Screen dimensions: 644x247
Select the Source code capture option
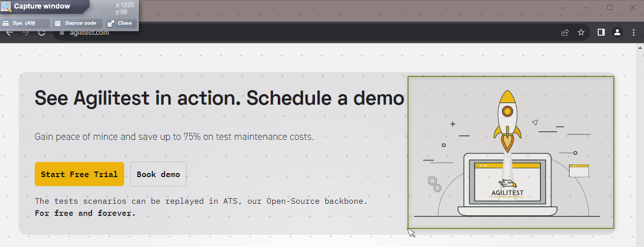pyautogui.click(x=77, y=23)
